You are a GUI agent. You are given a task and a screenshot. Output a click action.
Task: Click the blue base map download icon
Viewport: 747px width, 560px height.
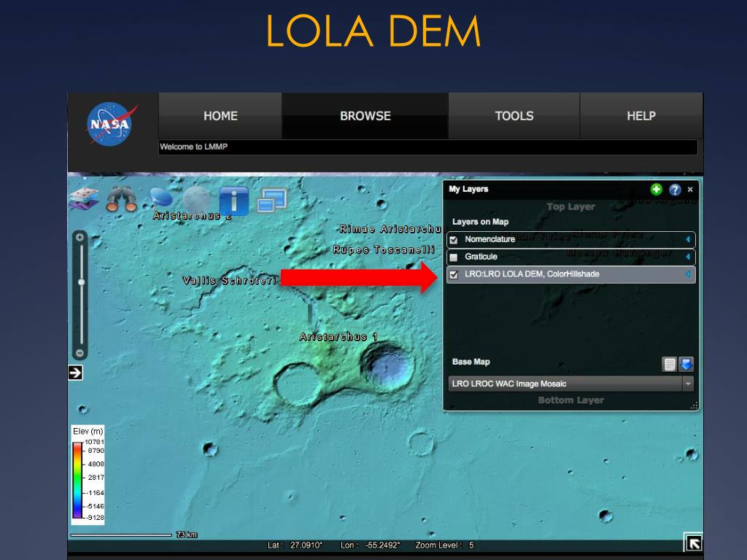[686, 365]
